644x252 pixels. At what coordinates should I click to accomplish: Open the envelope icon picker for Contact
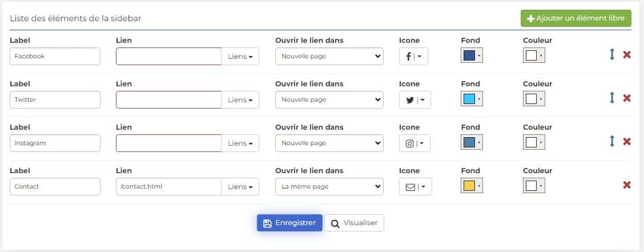pos(415,187)
